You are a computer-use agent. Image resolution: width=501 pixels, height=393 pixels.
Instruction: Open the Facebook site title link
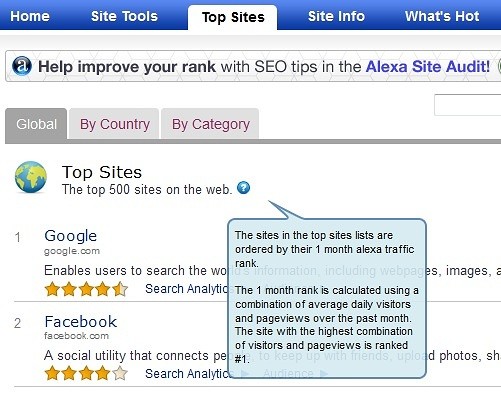81,322
